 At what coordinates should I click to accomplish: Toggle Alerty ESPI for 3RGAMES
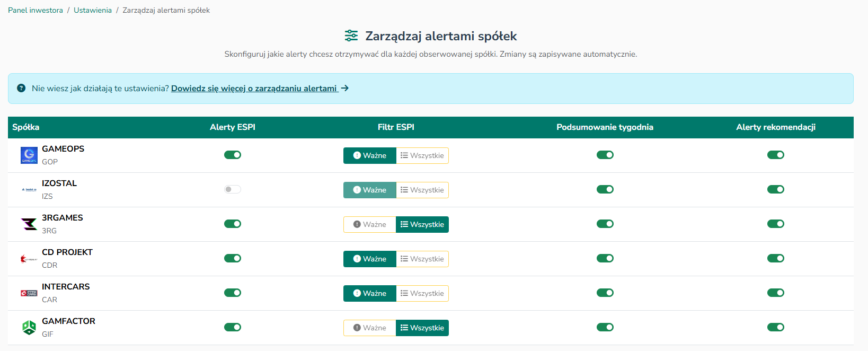coord(233,224)
